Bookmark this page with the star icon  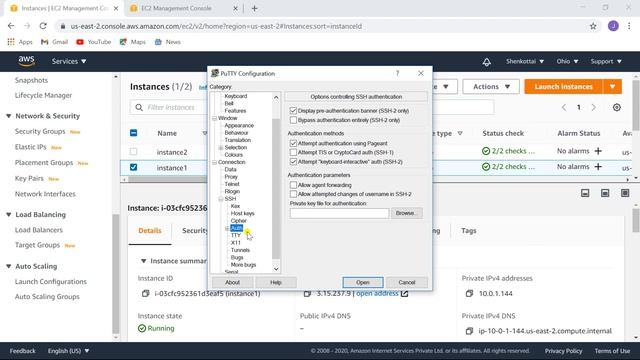pyautogui.click(x=593, y=26)
